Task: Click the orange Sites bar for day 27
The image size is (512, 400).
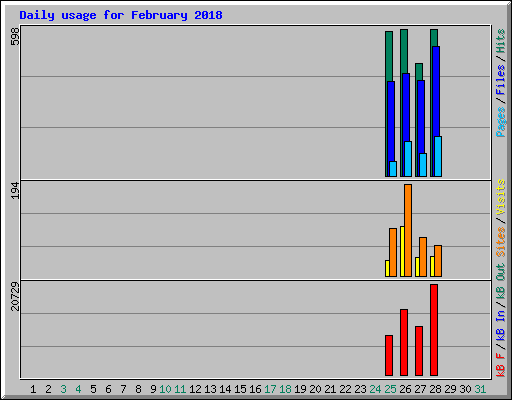Action: tap(423, 257)
